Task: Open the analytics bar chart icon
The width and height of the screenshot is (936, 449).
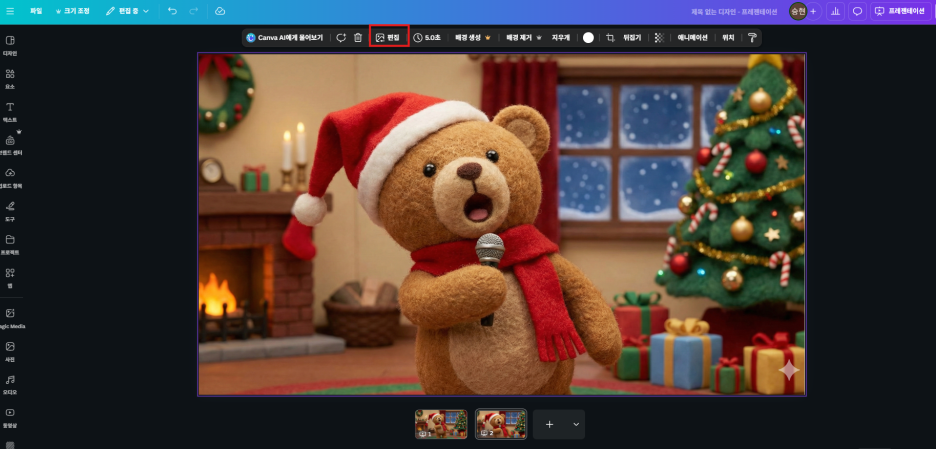Action: click(835, 11)
